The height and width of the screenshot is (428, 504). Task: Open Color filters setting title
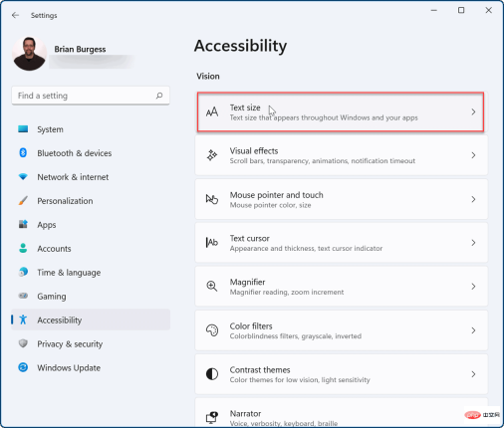[251, 326]
